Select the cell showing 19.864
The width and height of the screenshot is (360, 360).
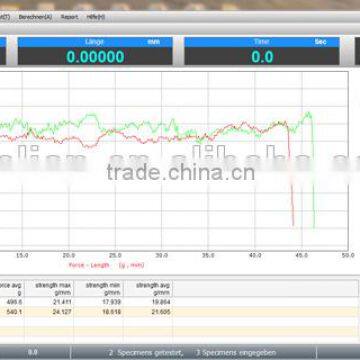click(x=148, y=302)
